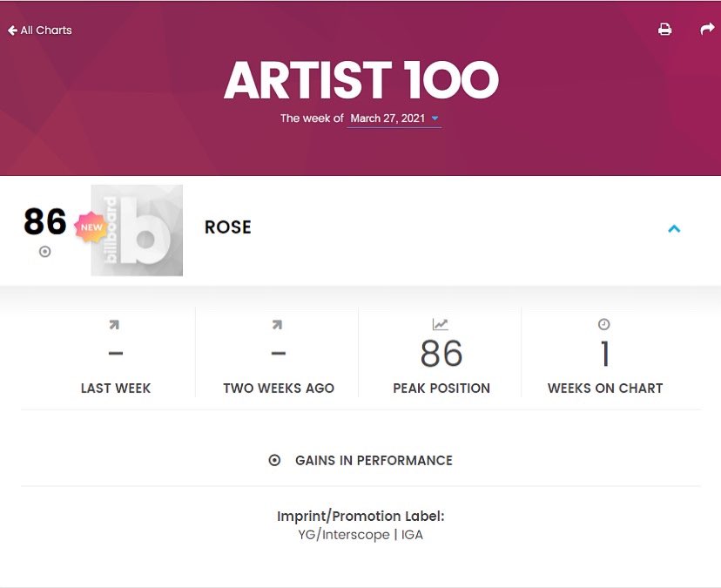Image resolution: width=721 pixels, height=588 pixels.
Task: Click the NEW badge next to rank 86
Action: click(91, 227)
